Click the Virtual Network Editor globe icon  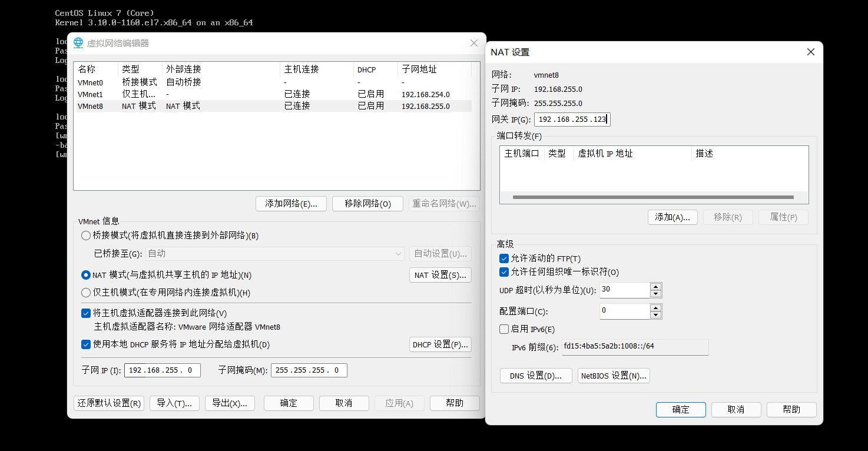coord(78,43)
